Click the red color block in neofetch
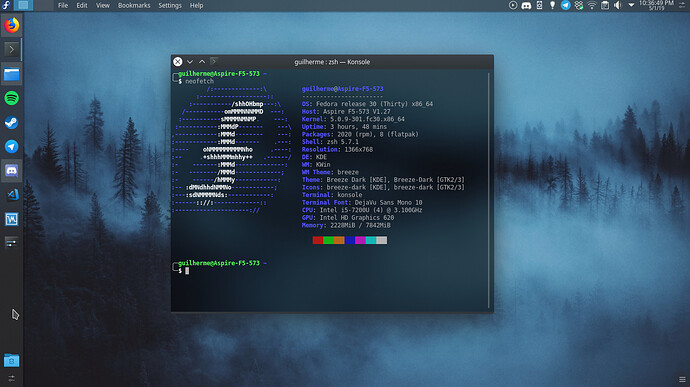Screen dimensions: 690x387 click(318, 240)
